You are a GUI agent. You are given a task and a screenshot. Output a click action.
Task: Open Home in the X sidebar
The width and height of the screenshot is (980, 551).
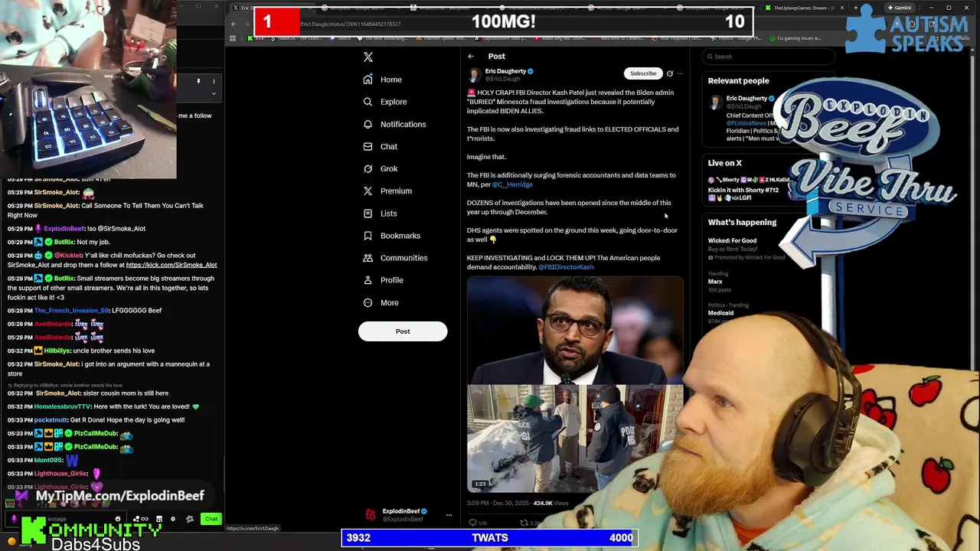click(x=383, y=80)
